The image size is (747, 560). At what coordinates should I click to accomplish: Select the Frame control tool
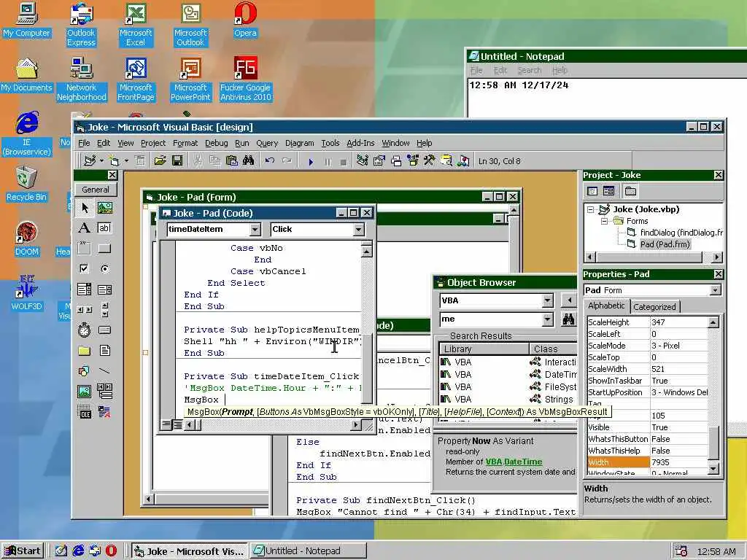coord(85,248)
